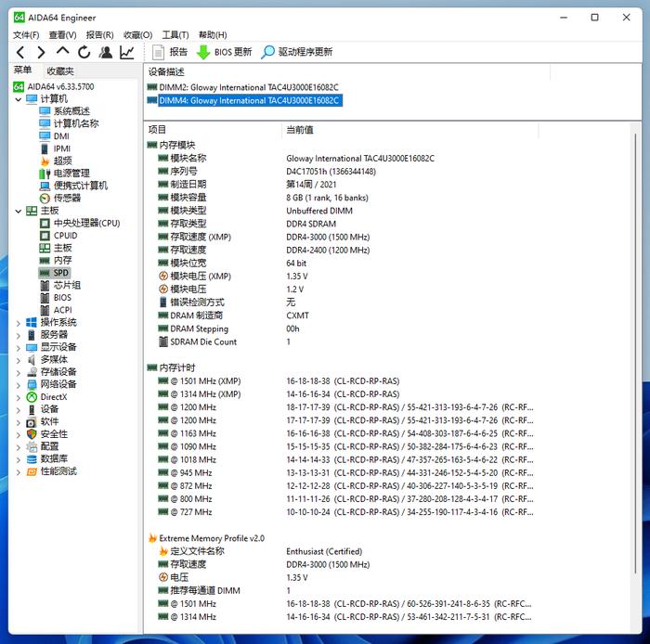
Task: Expand the DirectX tree node
Action: (x=19, y=397)
